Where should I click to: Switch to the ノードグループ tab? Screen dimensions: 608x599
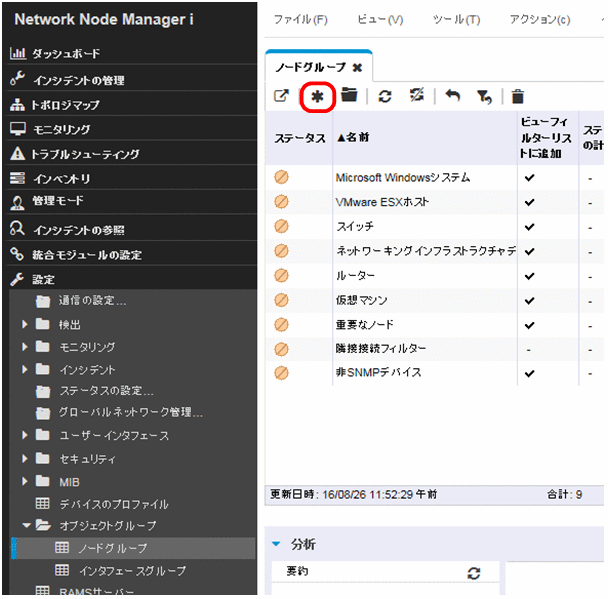click(x=311, y=67)
